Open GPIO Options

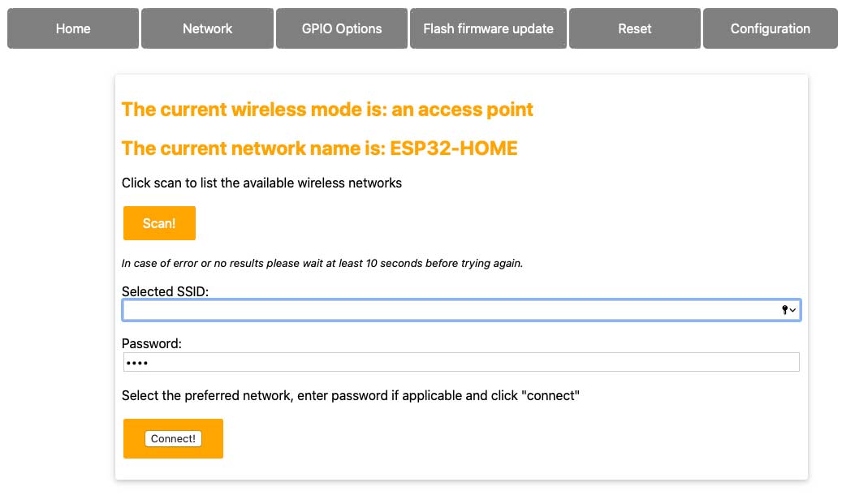[x=341, y=28]
